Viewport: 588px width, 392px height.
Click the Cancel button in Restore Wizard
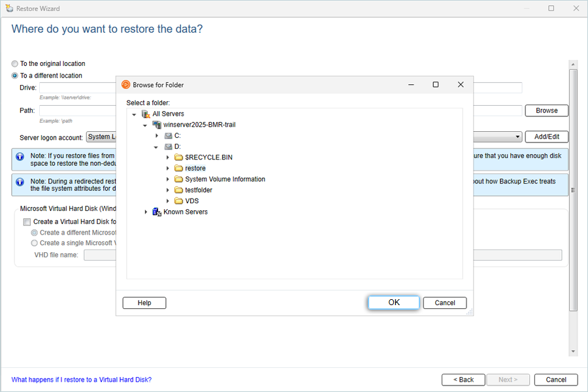[556, 380]
